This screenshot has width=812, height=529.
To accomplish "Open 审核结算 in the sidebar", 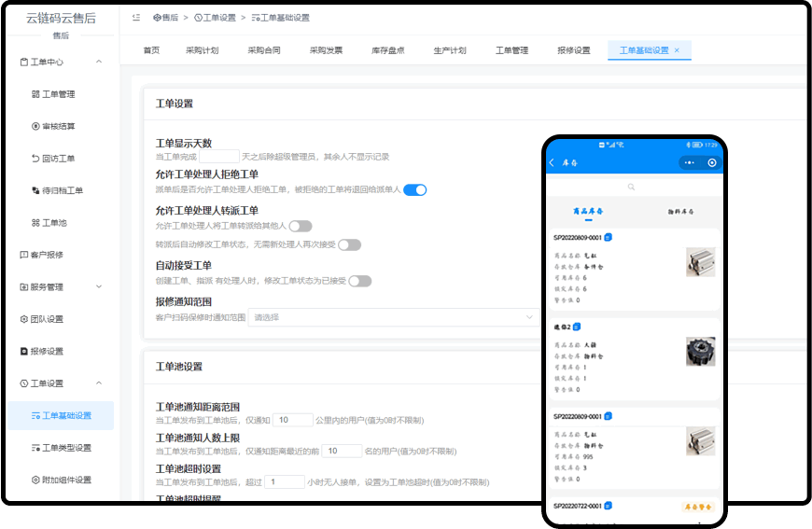I will click(x=58, y=126).
